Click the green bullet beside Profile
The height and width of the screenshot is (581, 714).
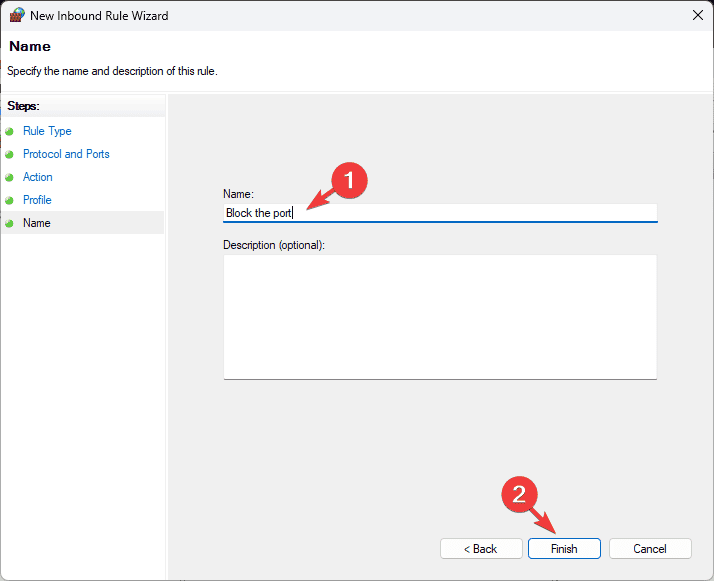(9, 200)
